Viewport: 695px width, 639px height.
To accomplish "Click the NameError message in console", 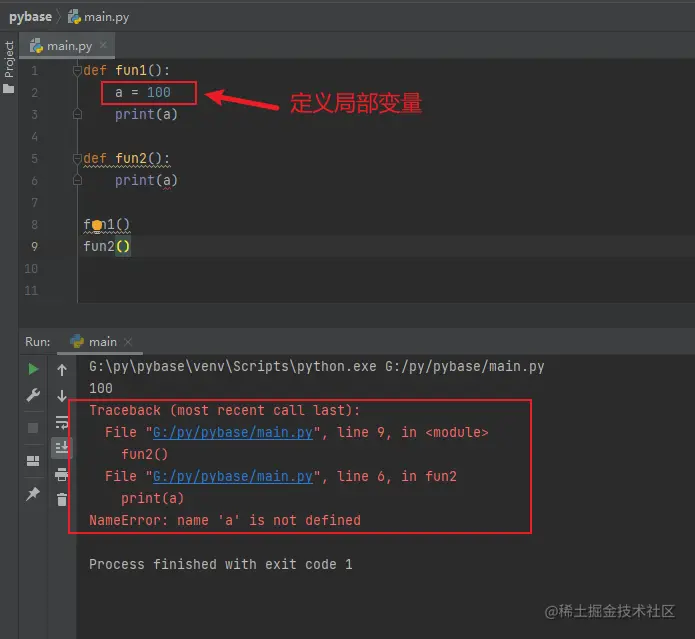I will point(225,520).
